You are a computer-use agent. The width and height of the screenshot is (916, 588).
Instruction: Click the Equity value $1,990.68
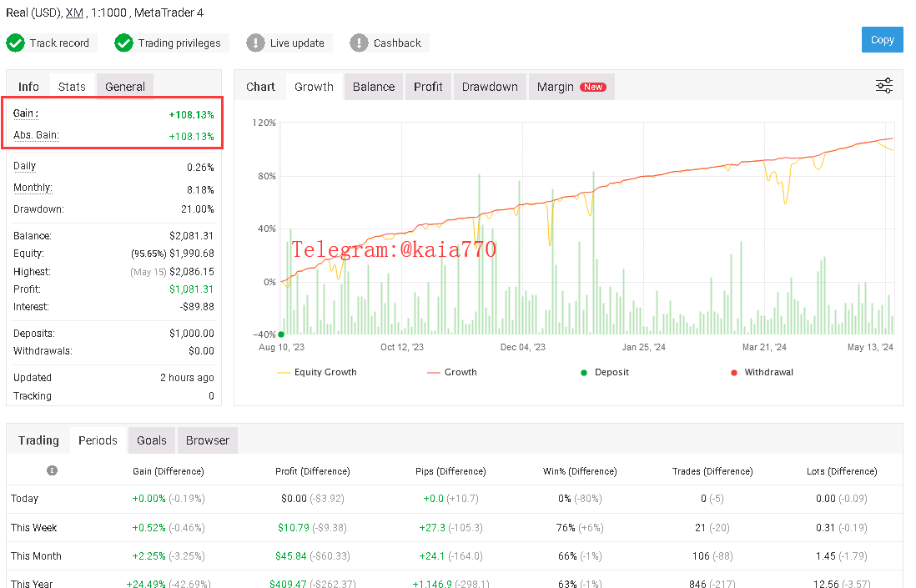click(192, 254)
